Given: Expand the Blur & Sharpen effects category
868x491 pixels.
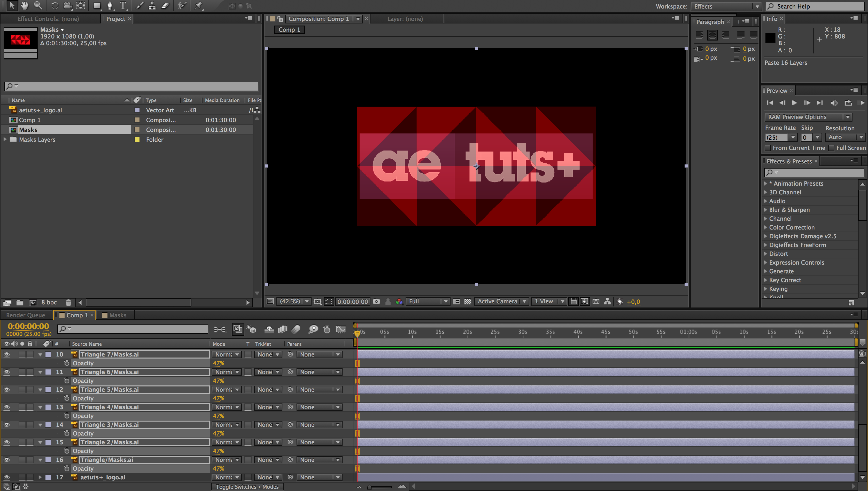Looking at the screenshot, I should (765, 210).
